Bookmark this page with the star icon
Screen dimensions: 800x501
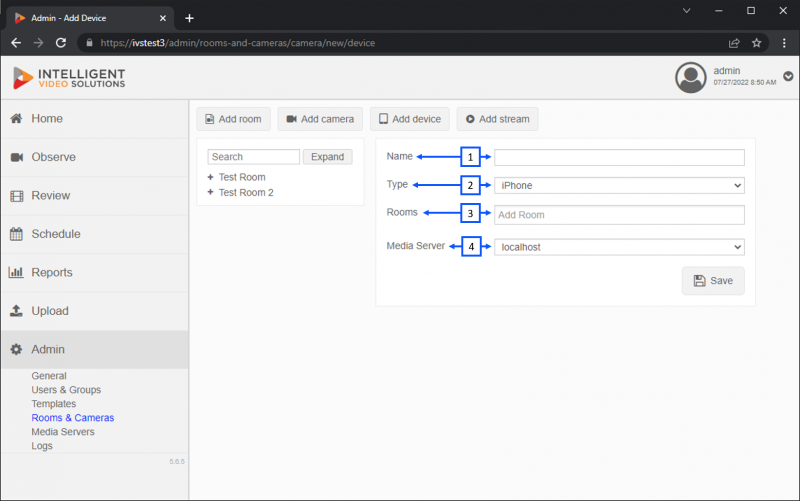[x=757, y=43]
